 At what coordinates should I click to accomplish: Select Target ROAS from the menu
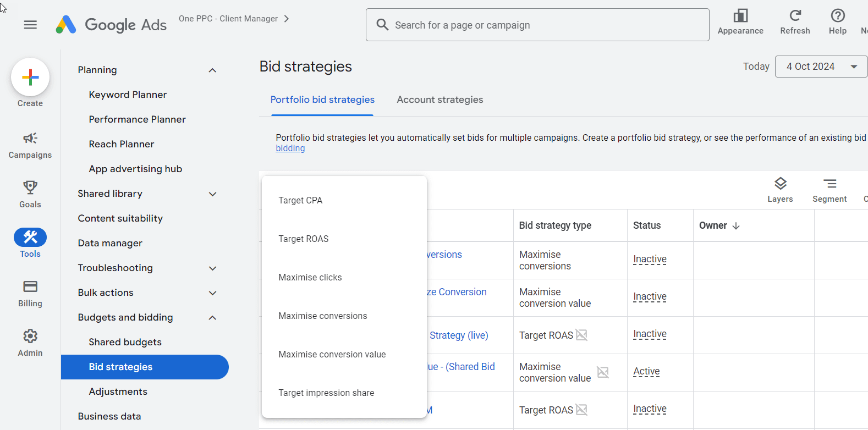pyautogui.click(x=304, y=239)
